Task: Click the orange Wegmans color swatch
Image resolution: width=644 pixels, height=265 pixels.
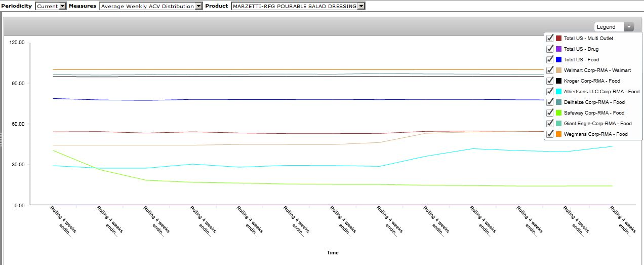Action: [x=558, y=134]
